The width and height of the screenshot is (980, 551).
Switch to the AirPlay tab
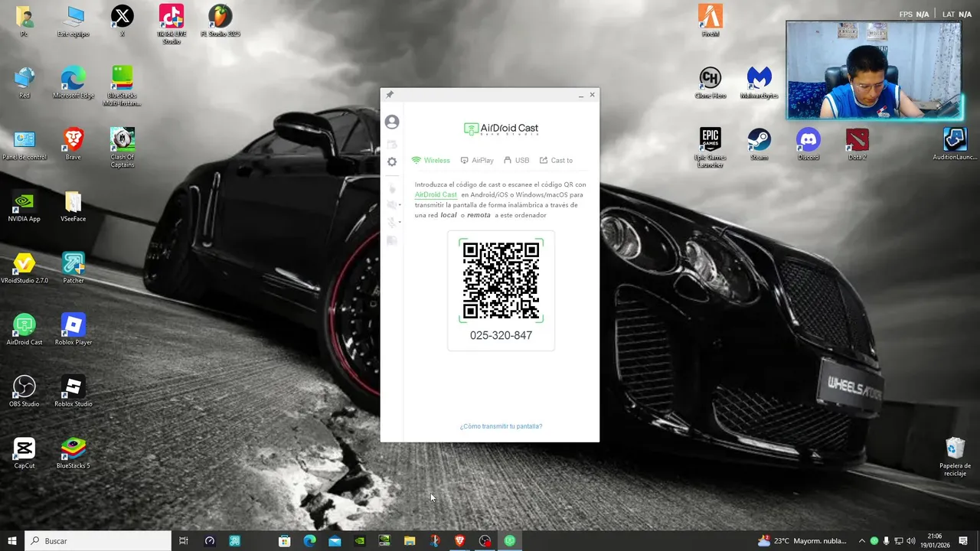477,161
